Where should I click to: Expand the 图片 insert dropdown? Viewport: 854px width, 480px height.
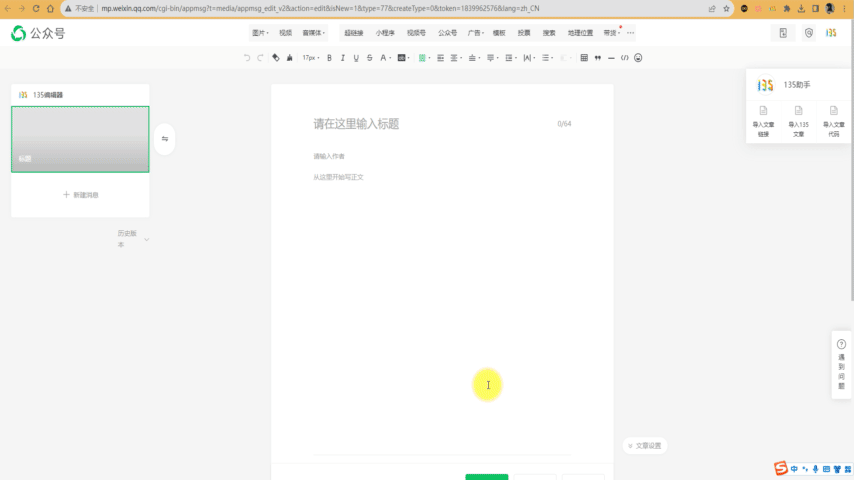(x=260, y=33)
